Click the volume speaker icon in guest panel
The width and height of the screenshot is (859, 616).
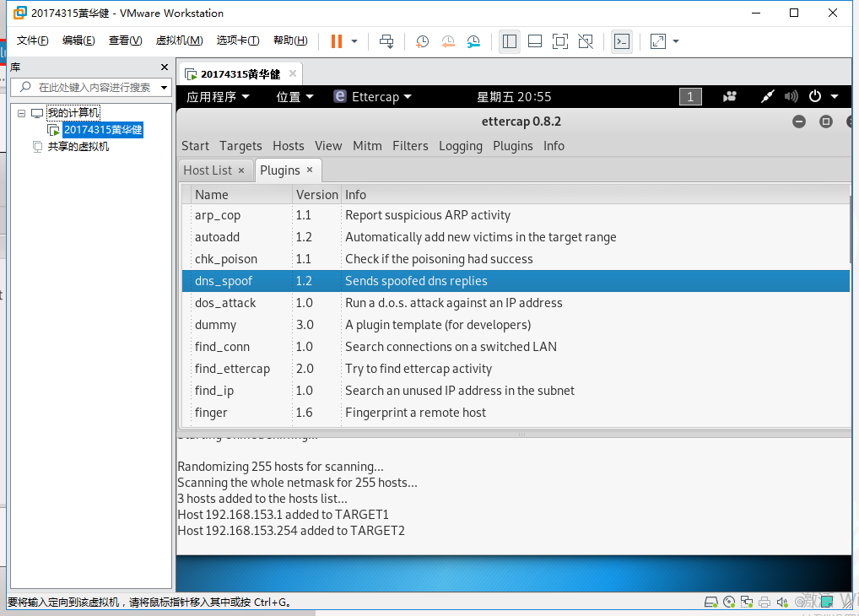coord(791,97)
